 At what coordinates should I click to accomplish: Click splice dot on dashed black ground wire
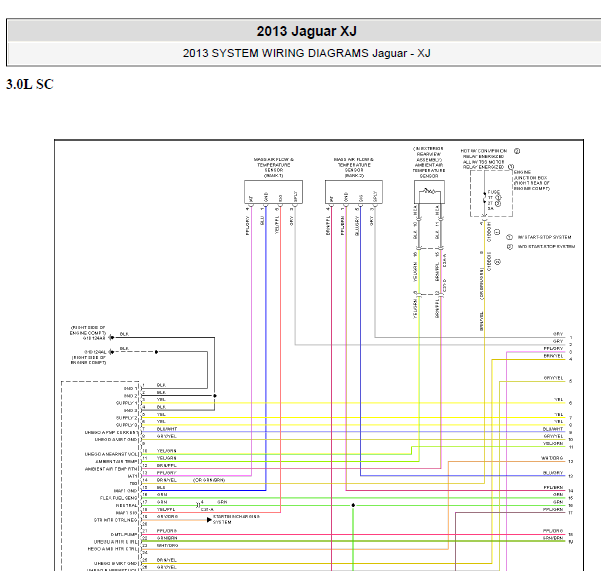(156, 352)
